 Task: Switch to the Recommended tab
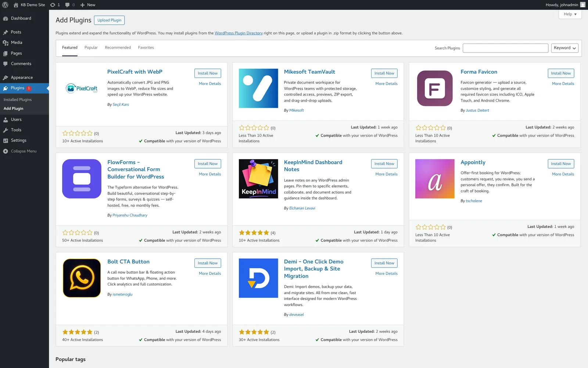118,48
